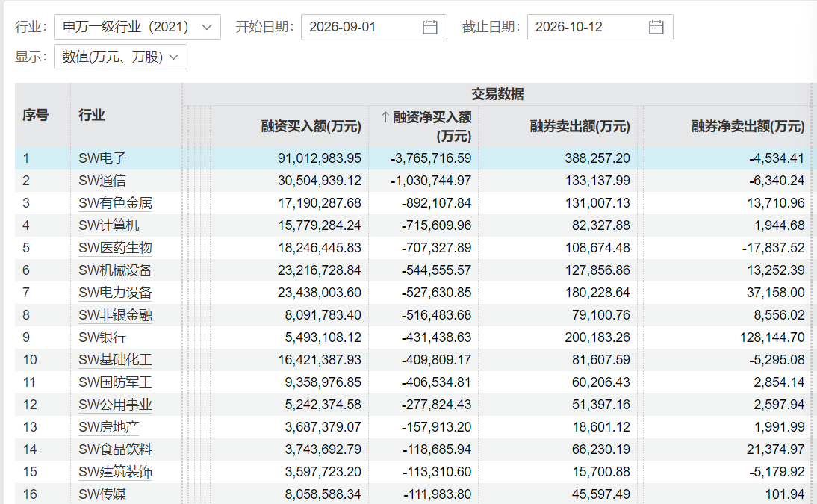817x504 pixels.
Task: Open the SW传媒 industry link
Action: click(x=102, y=494)
